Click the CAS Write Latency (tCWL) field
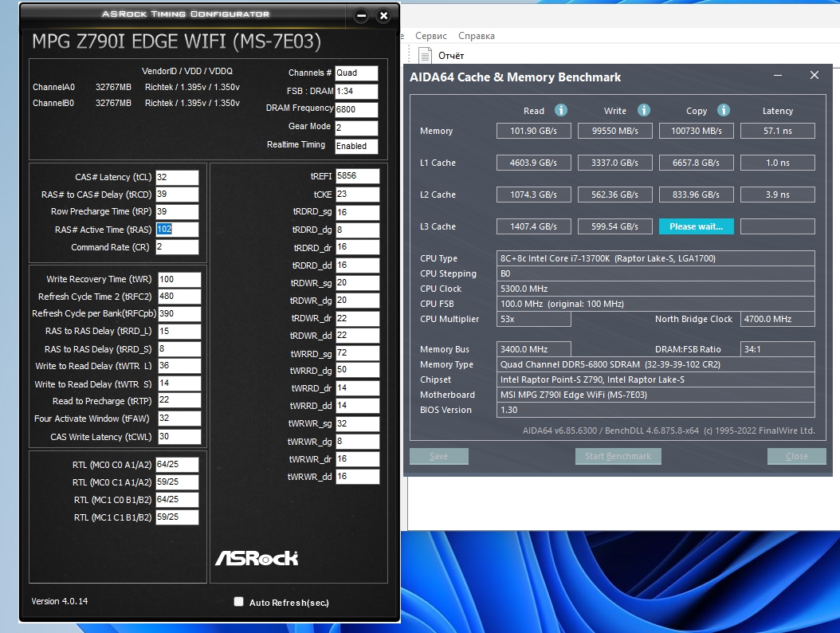The image size is (840, 633). coord(179,437)
